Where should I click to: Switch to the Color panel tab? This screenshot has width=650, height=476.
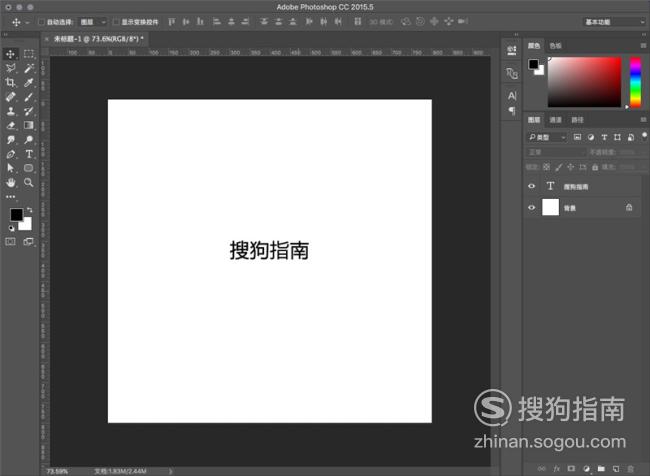point(534,46)
